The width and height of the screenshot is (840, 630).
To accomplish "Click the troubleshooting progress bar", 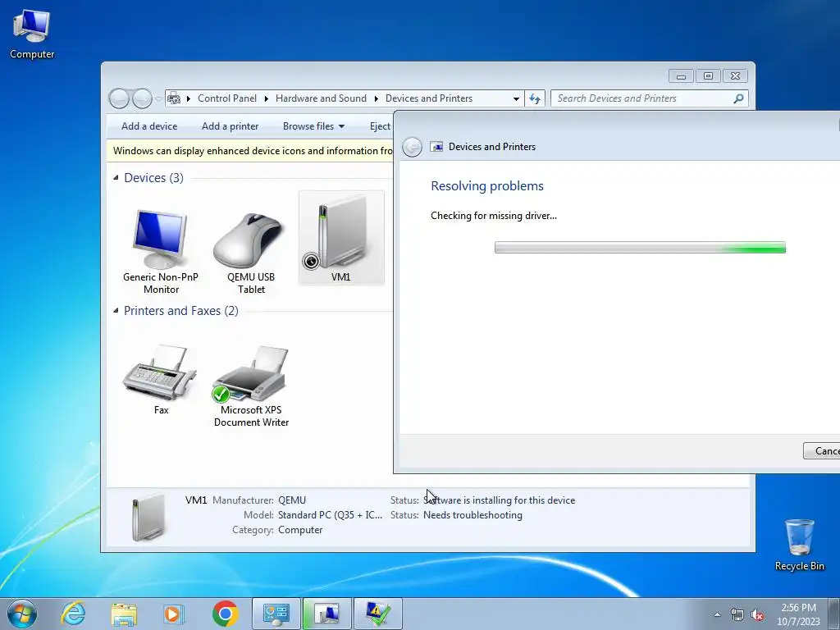I will 640,248.
